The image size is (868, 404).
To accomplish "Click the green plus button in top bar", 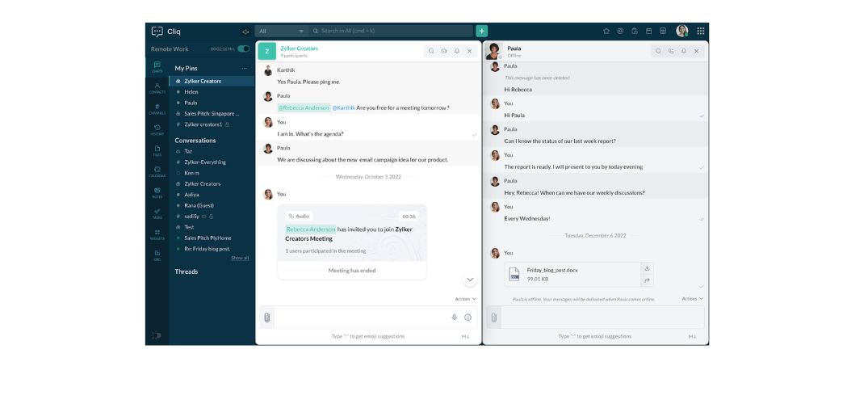I will click(481, 31).
